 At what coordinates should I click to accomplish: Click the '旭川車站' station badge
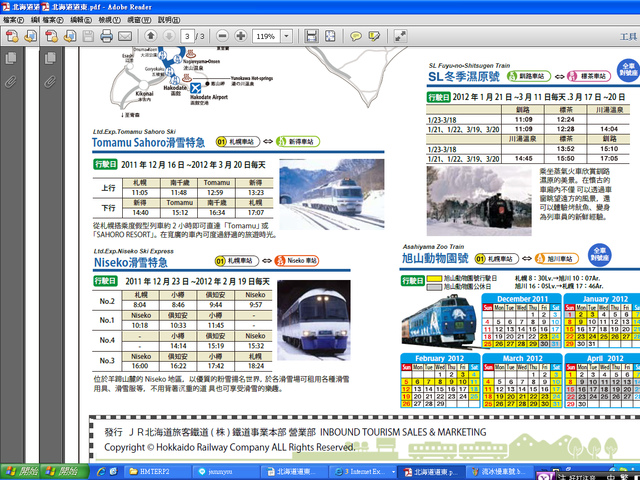pyautogui.click(x=557, y=258)
